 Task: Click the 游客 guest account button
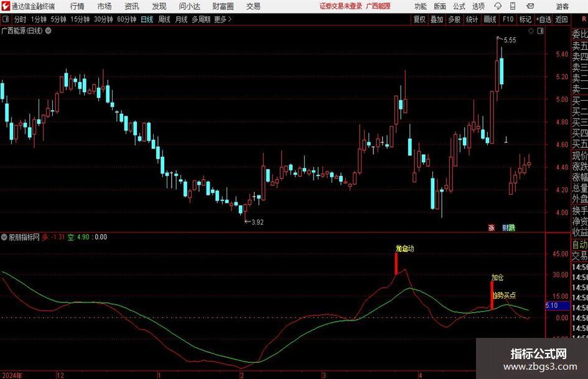(562, 6)
